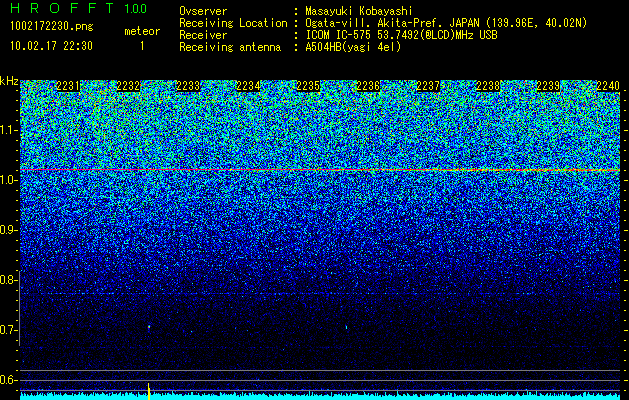Click the meteor count value 1
This screenshot has height=400, width=629.
[x=142, y=46]
